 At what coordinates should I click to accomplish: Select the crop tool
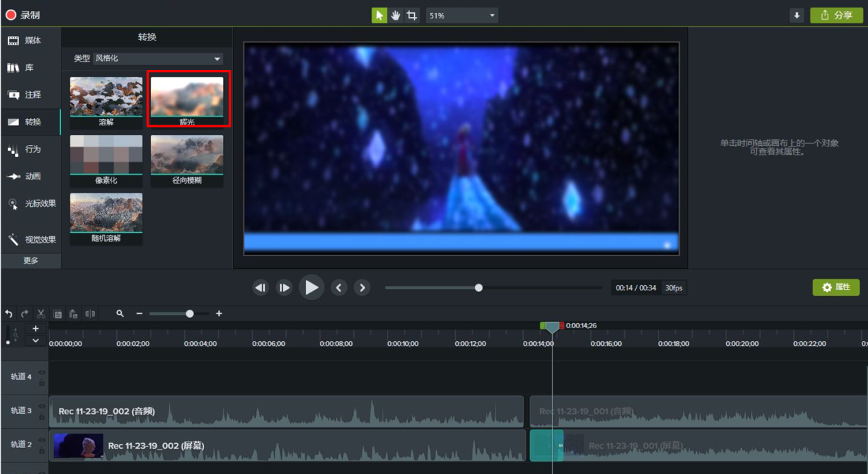click(x=411, y=15)
